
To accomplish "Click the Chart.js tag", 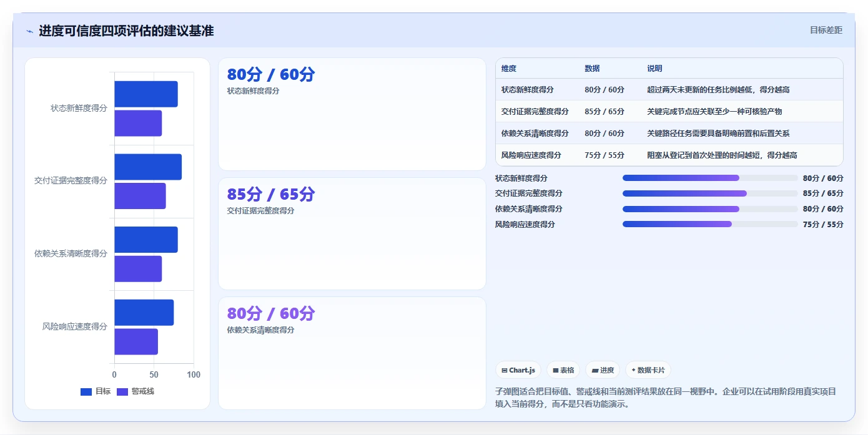I will pyautogui.click(x=518, y=370).
